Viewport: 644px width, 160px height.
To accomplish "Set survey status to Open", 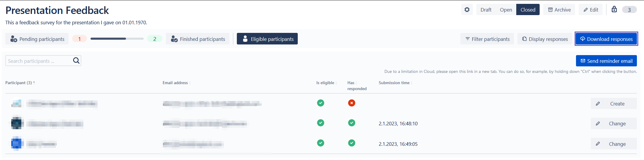I will coord(506,10).
